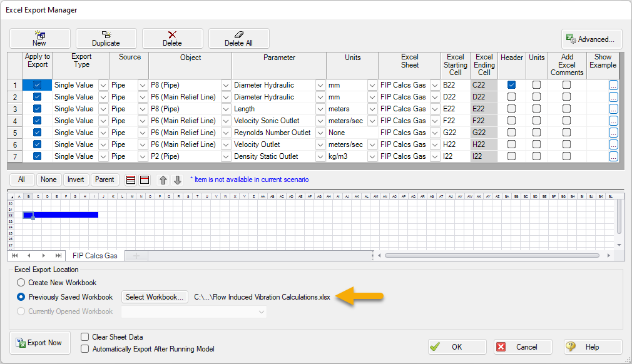Invert the export row selection
Image resolution: width=632 pixels, height=364 pixels.
click(76, 179)
